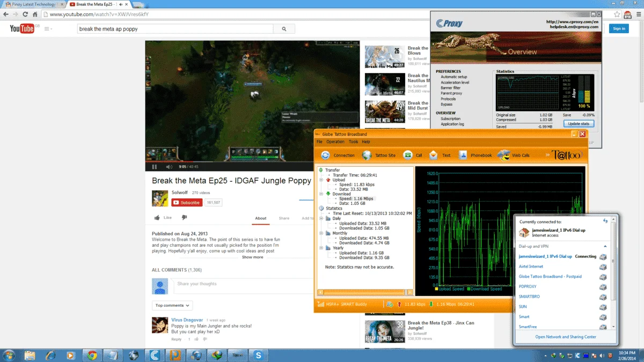
Task: Click the YouTube search magnifier button
Action: click(284, 29)
